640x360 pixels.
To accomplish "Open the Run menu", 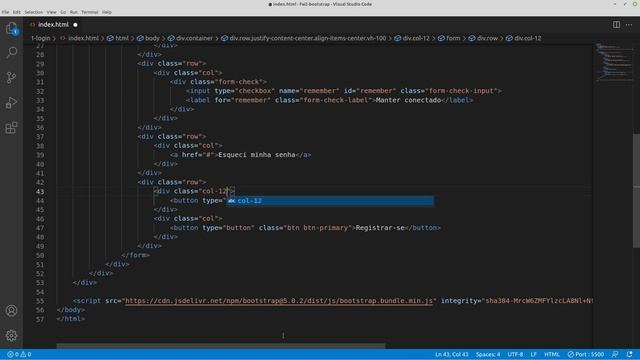I will (x=73, y=12).
